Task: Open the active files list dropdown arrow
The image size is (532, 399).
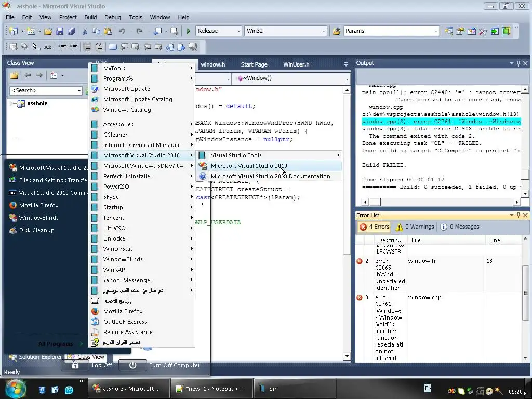Action: pos(345,64)
